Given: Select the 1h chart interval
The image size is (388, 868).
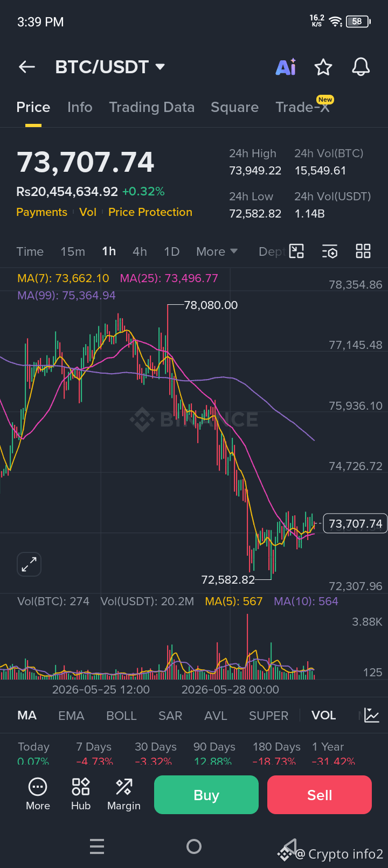Looking at the screenshot, I should pos(109,251).
